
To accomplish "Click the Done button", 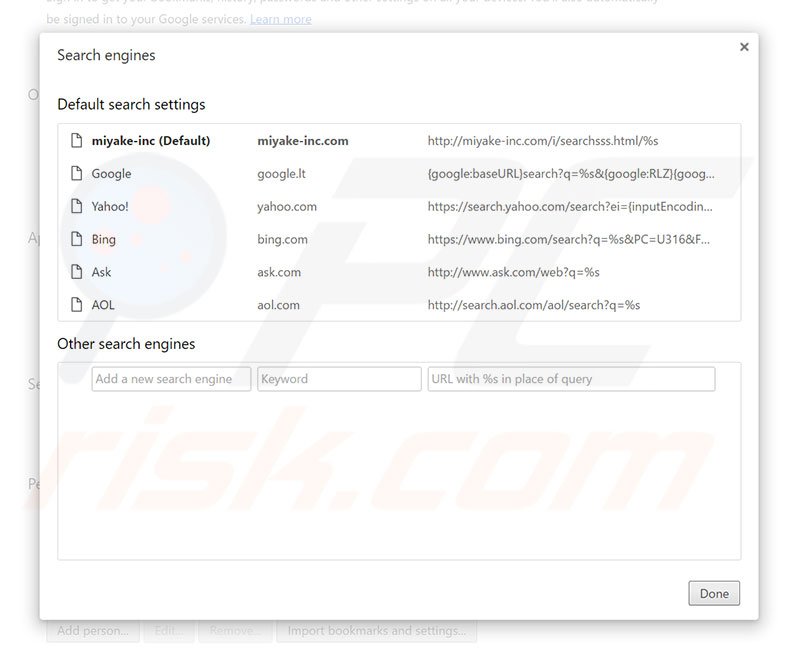I will [714, 593].
